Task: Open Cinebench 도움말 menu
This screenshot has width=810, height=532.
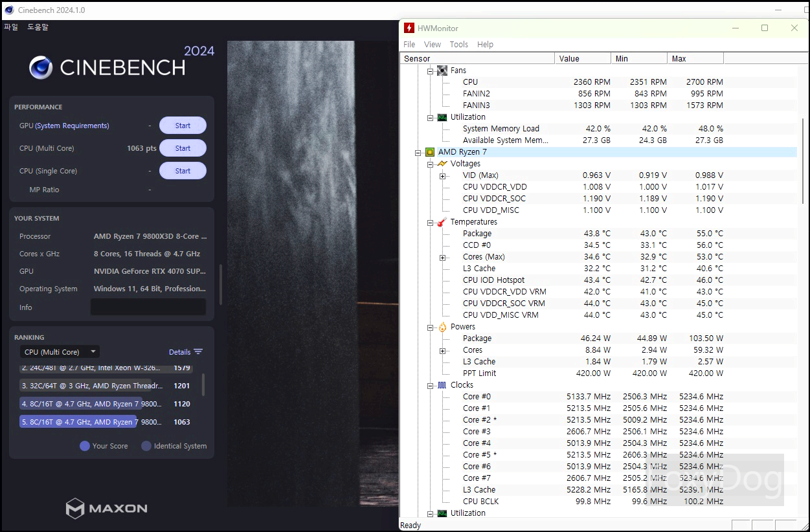Action: point(38,27)
